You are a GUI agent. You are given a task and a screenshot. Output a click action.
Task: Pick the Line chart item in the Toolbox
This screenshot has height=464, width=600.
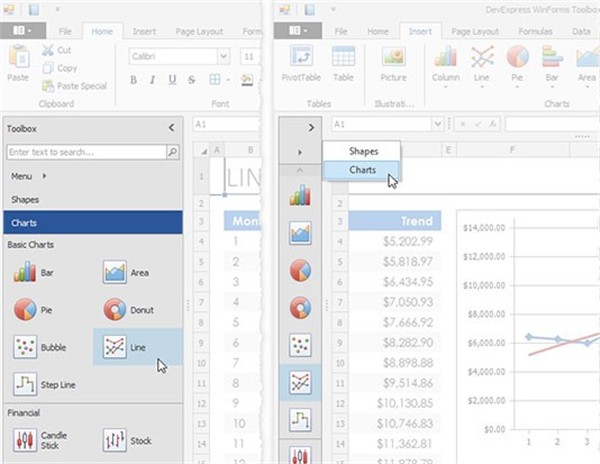138,347
